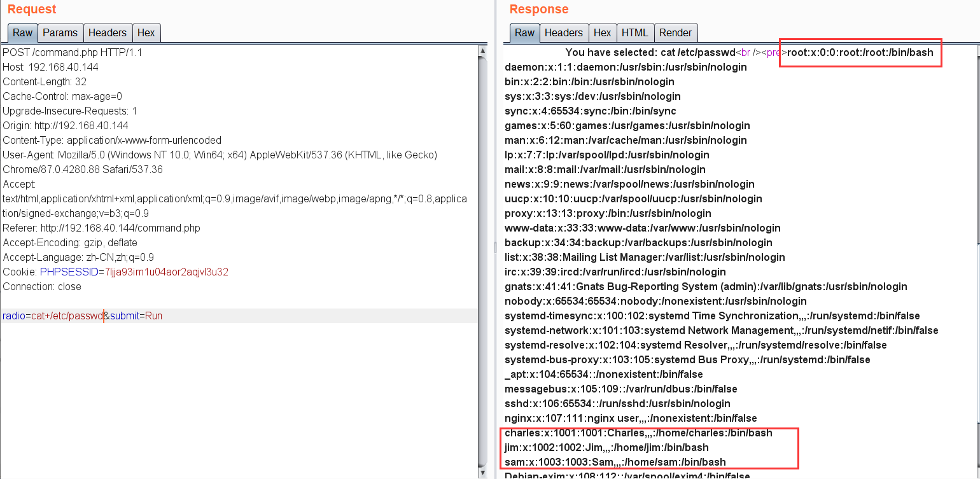Click the games:x:5:60 passwd line
The height and width of the screenshot is (479, 980).
[x=627, y=125]
